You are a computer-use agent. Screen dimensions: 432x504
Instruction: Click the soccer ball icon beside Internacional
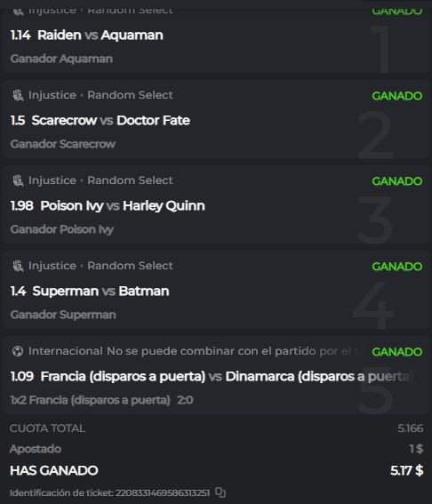coord(18,351)
